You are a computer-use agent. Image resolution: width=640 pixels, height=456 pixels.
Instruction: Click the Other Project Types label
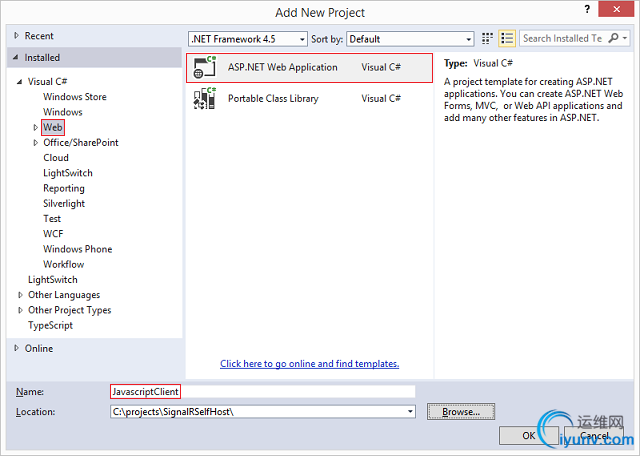[69, 310]
